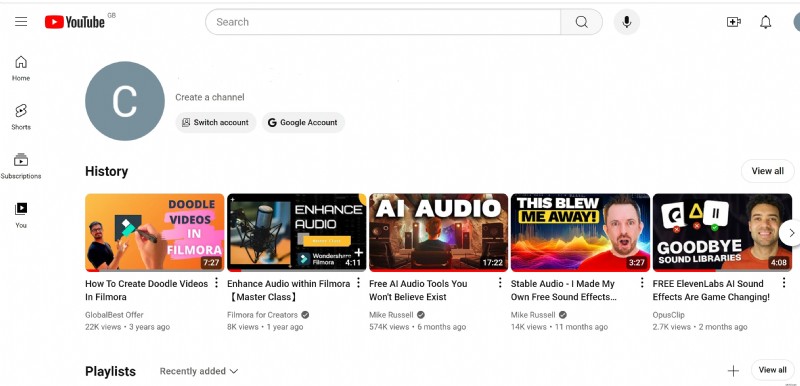
Task: Open the hamburger guide menu
Action: pos(21,21)
